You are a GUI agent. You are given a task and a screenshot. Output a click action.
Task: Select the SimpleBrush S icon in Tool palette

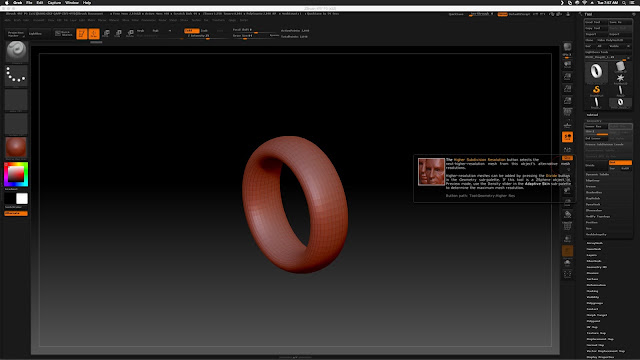coord(596,90)
